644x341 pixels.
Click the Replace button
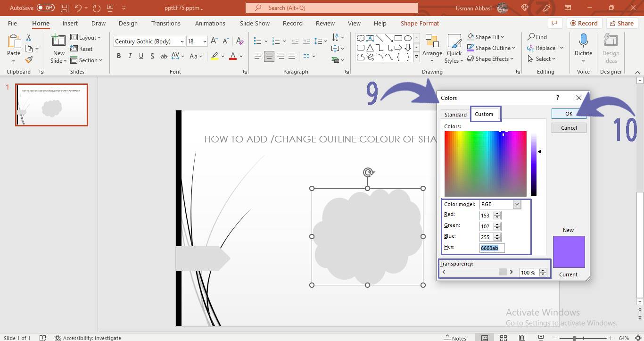[545, 48]
